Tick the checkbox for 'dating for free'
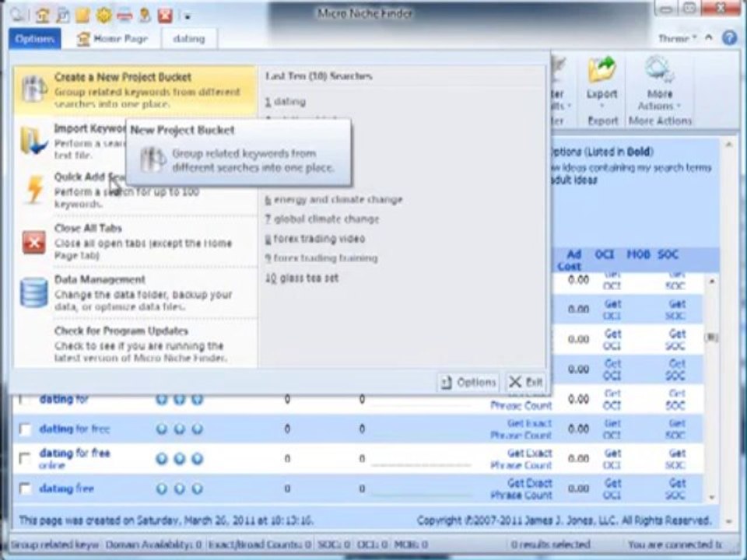Image resolution: width=747 pixels, height=560 pixels. tap(25, 429)
